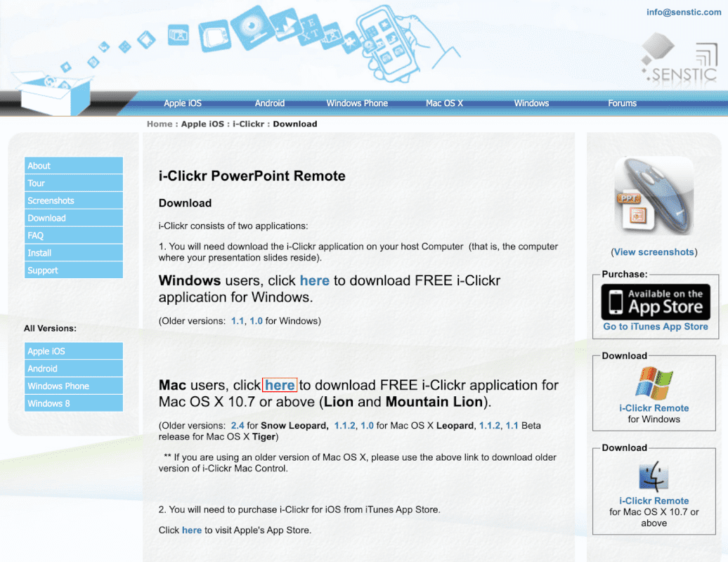Choose Apple iOS under All Versions
The height and width of the screenshot is (562, 728).
tap(73, 351)
